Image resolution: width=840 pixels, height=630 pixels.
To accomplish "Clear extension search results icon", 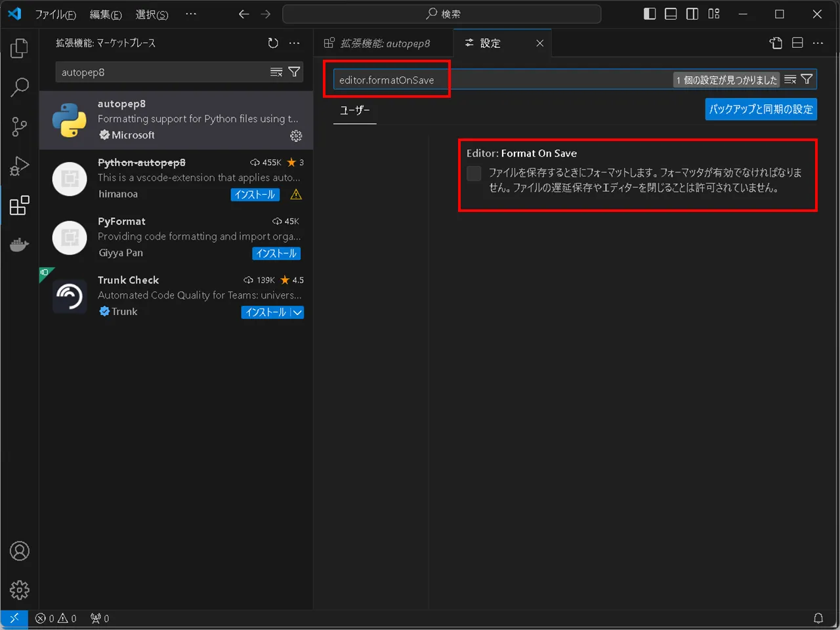I will coord(276,72).
